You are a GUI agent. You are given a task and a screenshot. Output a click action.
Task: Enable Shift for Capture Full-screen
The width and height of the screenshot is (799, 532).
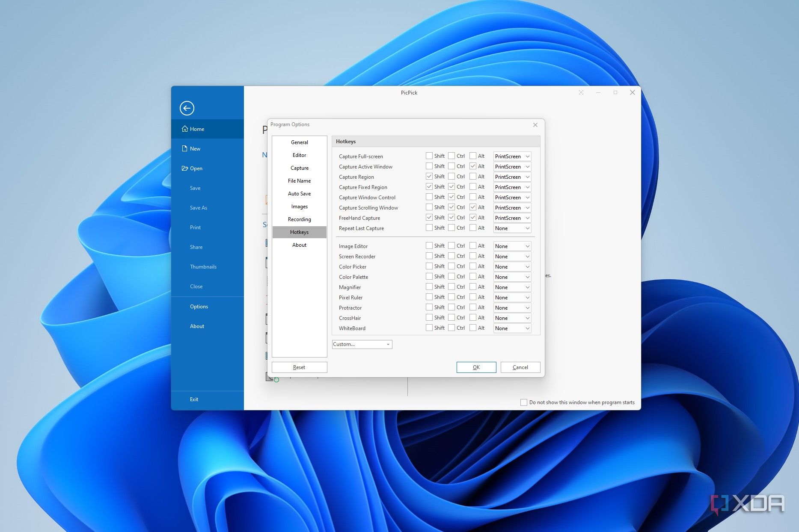(x=429, y=156)
